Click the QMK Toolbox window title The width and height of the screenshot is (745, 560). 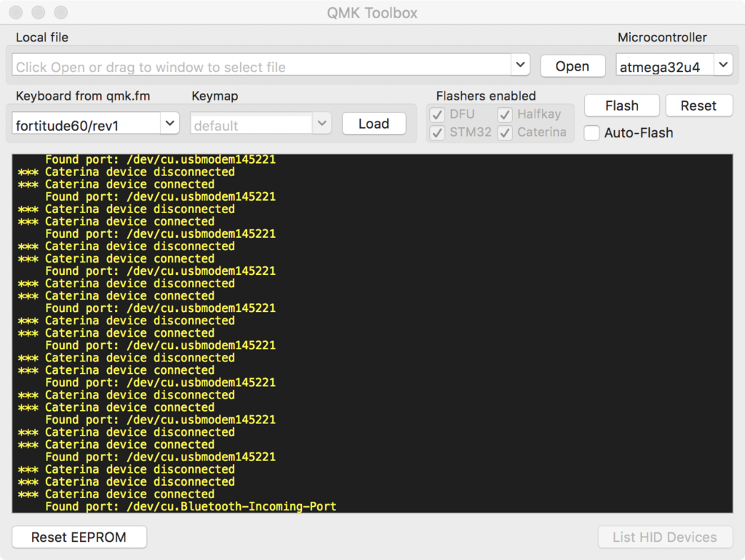(372, 13)
